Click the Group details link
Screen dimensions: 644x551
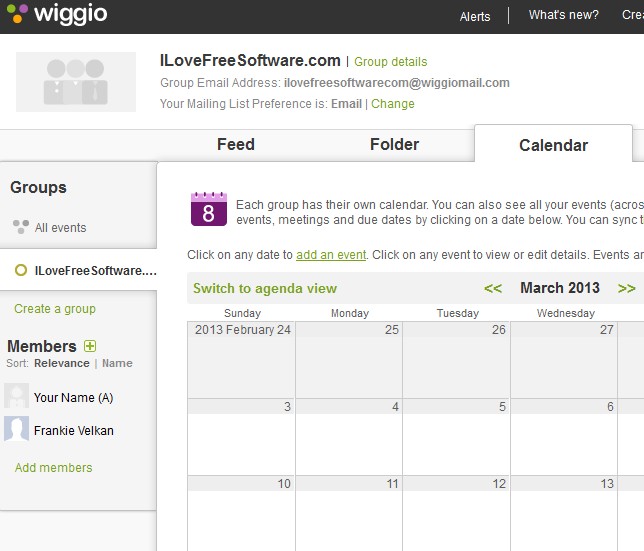[390, 62]
